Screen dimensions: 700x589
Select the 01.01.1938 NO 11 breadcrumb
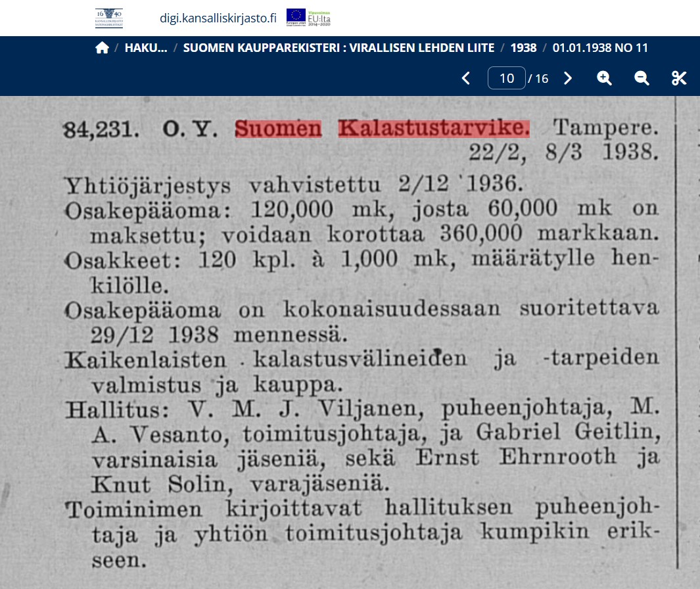[600, 48]
